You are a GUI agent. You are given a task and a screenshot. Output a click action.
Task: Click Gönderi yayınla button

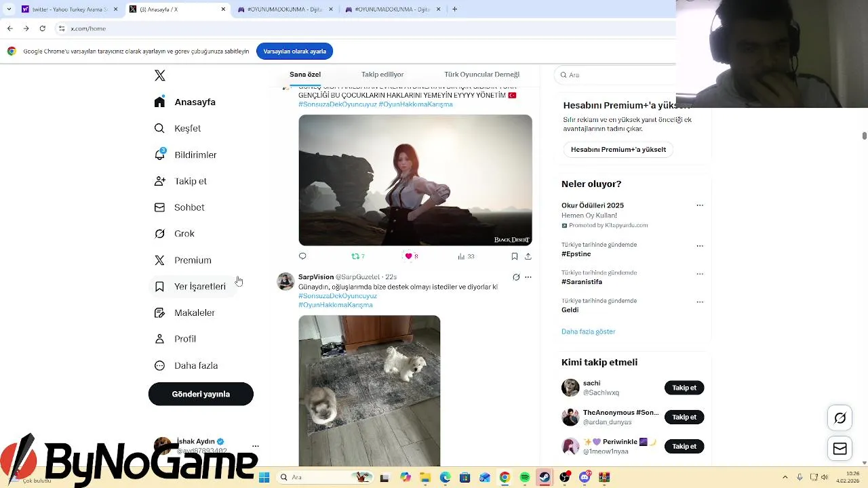201,394
